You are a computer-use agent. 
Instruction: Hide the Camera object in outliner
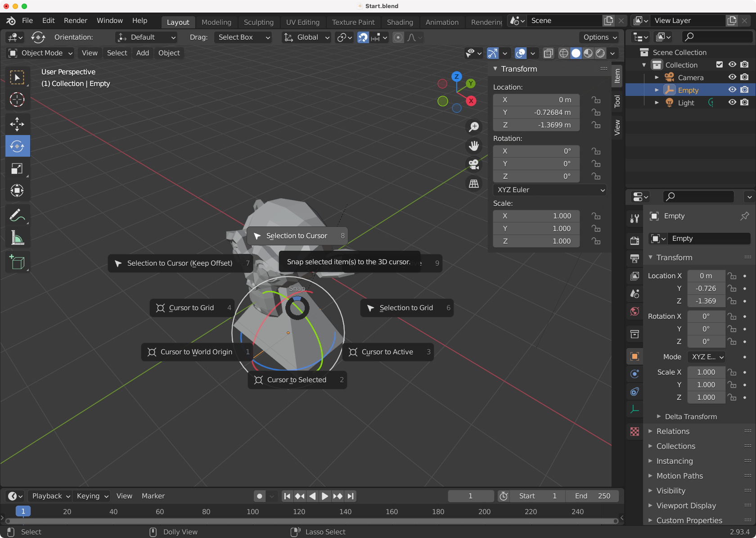[732, 77]
